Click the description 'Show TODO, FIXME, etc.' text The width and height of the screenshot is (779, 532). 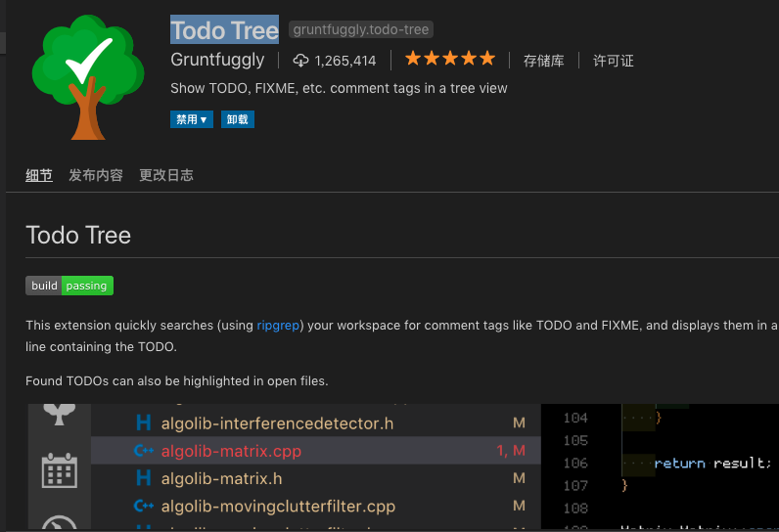pos(339,88)
